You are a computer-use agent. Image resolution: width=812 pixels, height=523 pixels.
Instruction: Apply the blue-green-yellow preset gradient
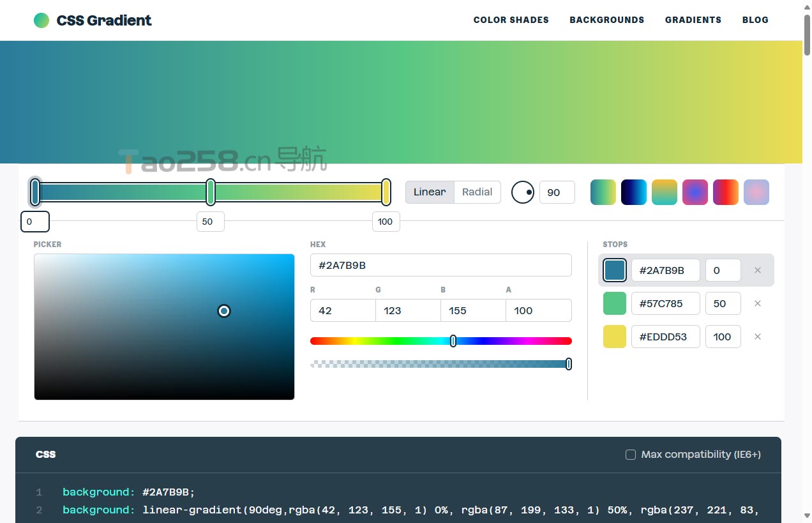603,192
